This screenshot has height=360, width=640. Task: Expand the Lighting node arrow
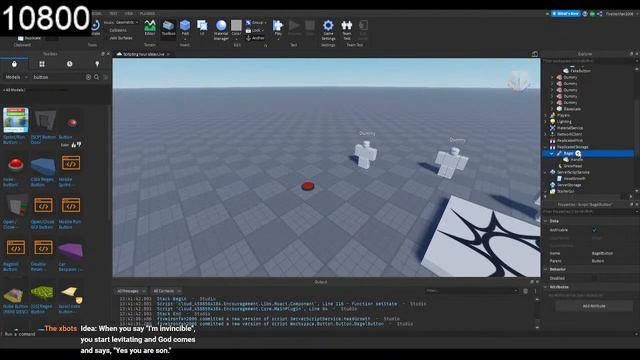pyautogui.click(x=546, y=122)
